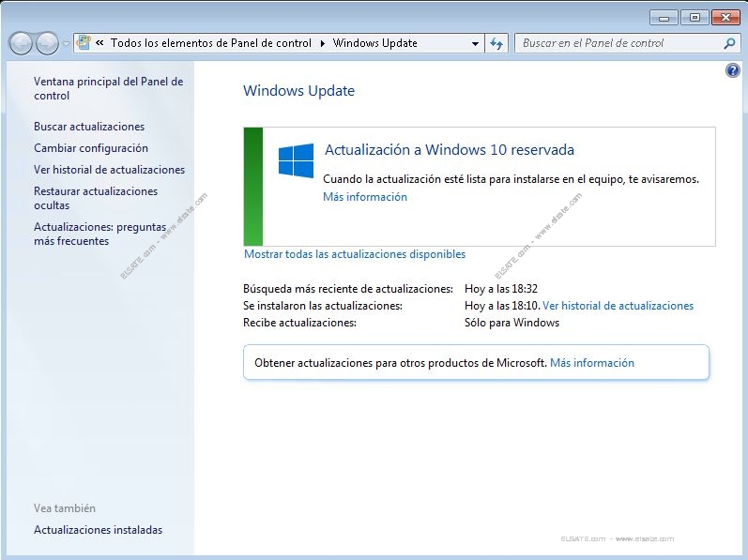This screenshot has height=560, width=748.
Task: Click 'Más información' under Windows 10 reservation
Action: (365, 197)
